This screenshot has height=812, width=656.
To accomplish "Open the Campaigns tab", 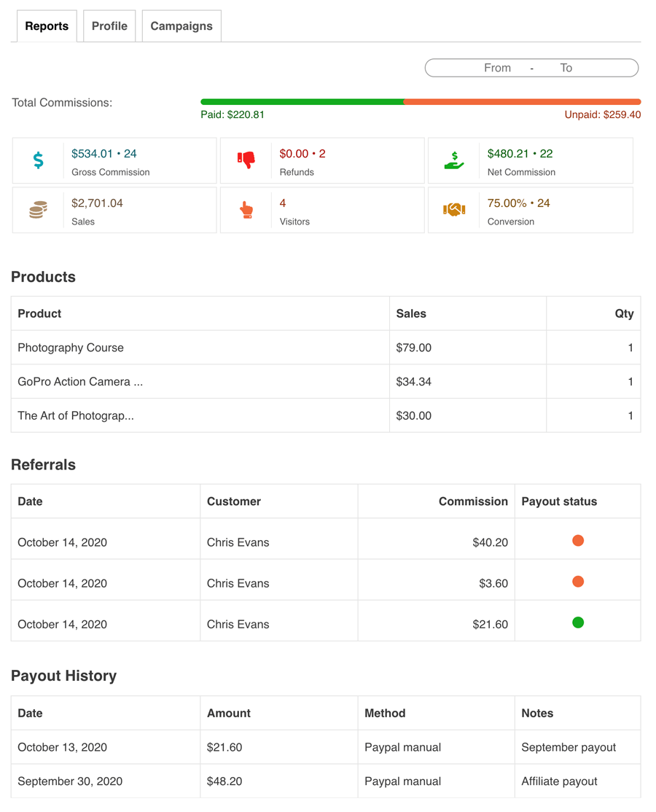I will pos(181,26).
